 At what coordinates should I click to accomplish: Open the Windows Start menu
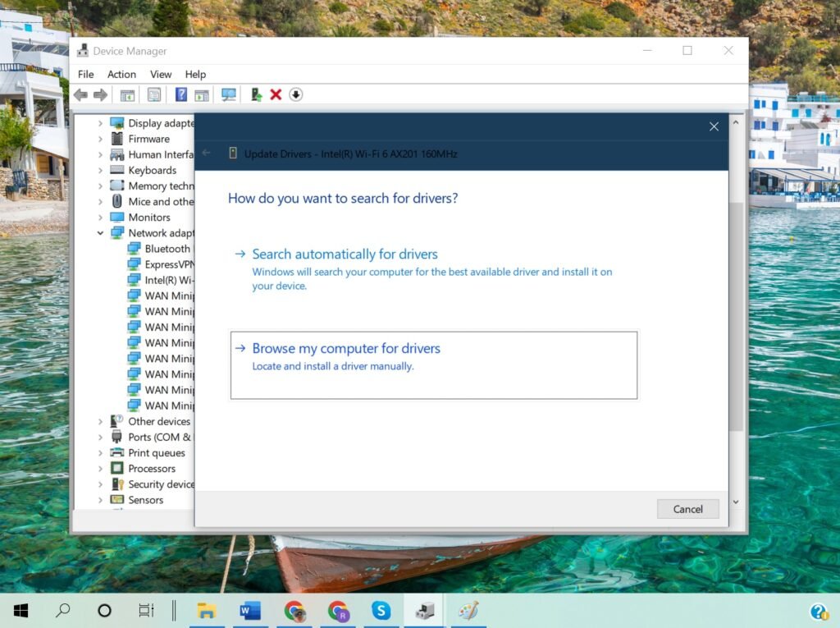click(x=21, y=610)
